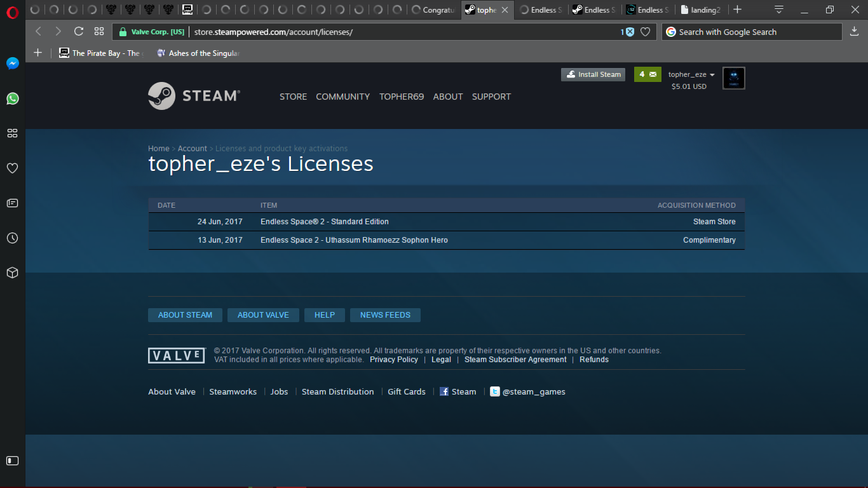The image size is (868, 488).
Task: Open the Refunds link
Action: pos(594,360)
